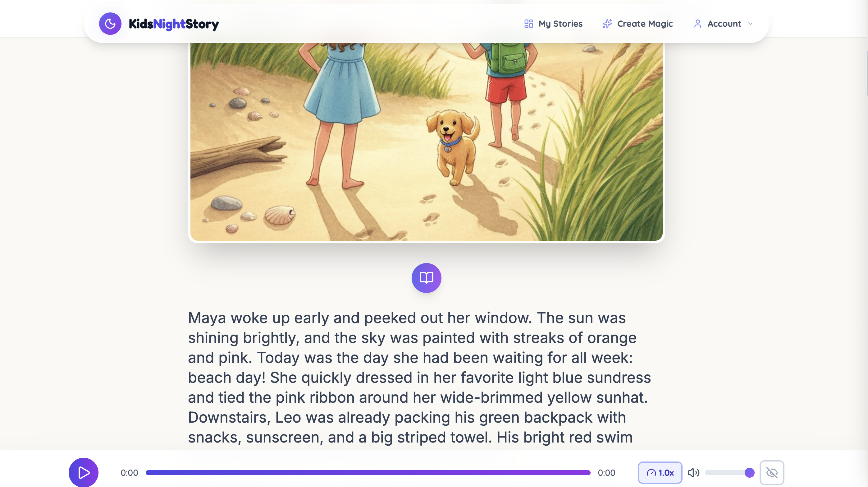Click the Create Magic sparkle icon
This screenshot has height=487, width=868.
click(607, 24)
